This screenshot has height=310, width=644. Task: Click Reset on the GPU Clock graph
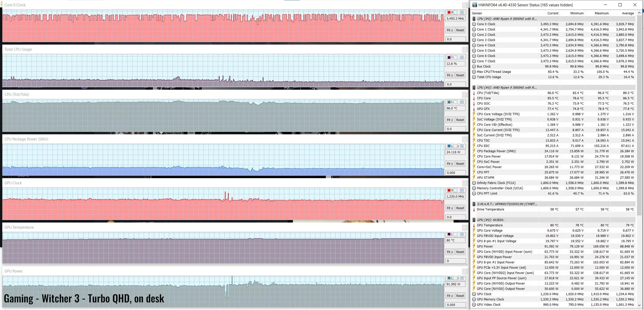(460, 208)
